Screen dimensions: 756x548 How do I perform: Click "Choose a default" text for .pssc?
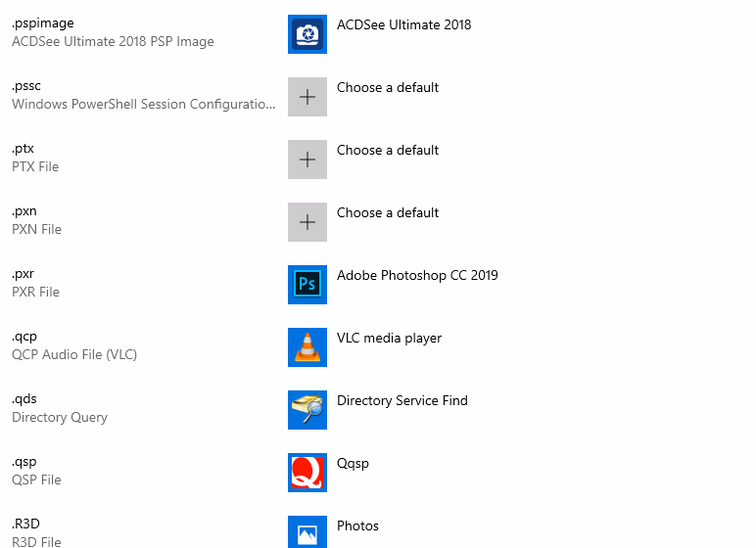[x=387, y=87]
